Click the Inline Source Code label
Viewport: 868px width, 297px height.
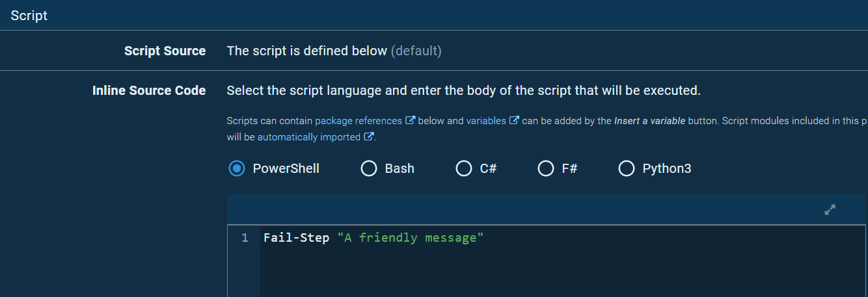coord(149,90)
